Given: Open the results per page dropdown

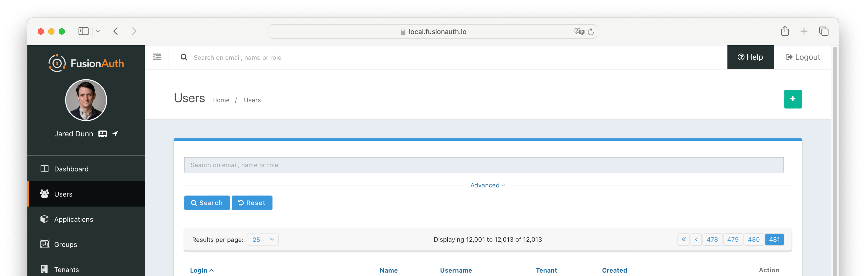Looking at the screenshot, I should point(263,240).
